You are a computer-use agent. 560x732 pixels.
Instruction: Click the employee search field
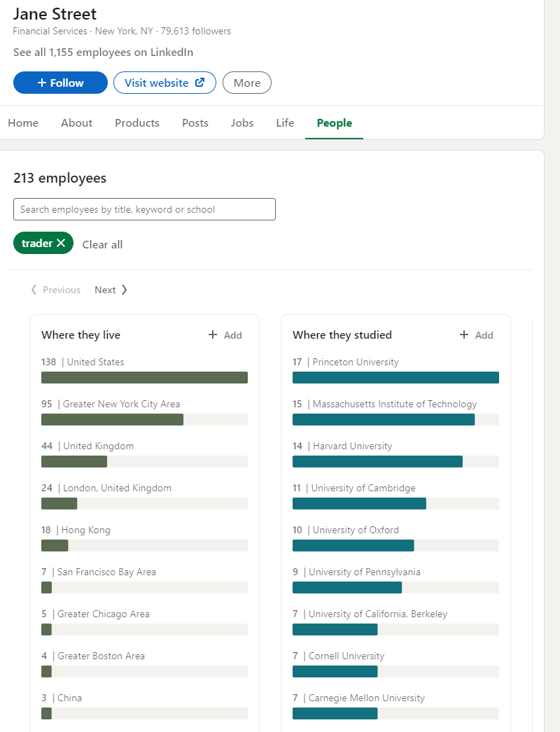pyautogui.click(x=144, y=209)
